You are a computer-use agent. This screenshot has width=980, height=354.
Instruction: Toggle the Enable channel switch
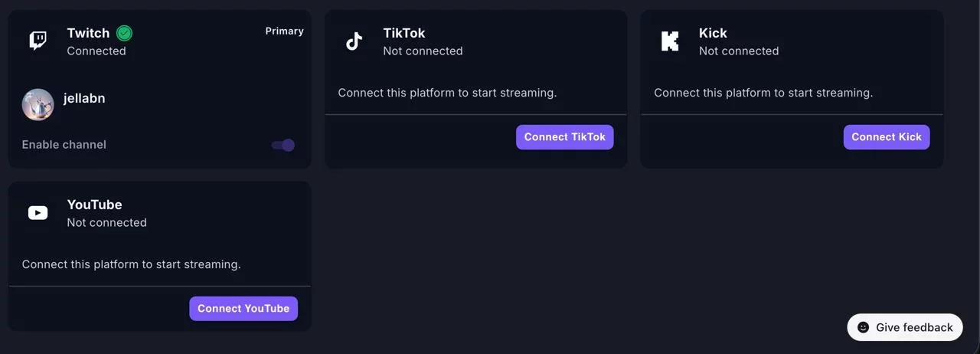point(283,145)
